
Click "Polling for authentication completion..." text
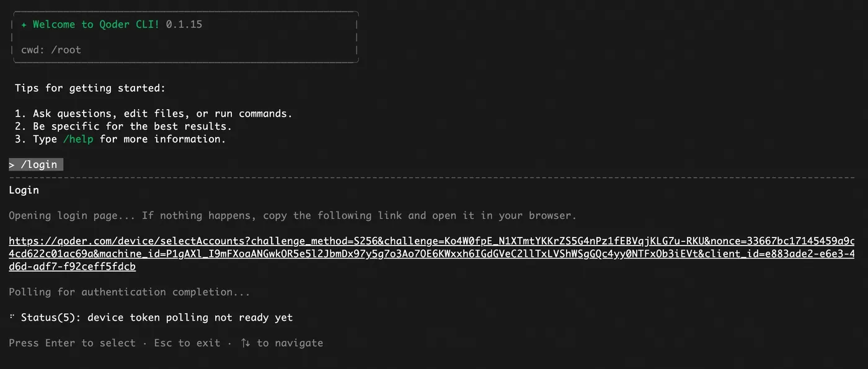129,291
